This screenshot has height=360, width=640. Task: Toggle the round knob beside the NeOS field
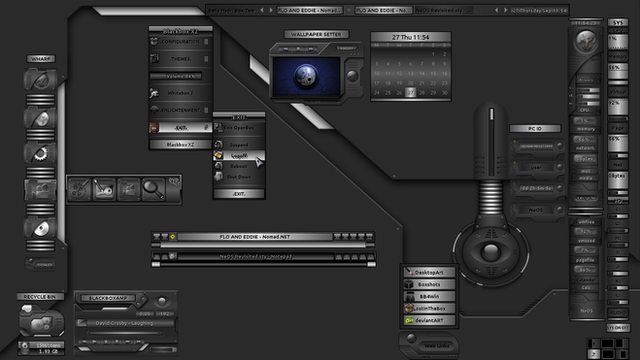tap(560, 209)
